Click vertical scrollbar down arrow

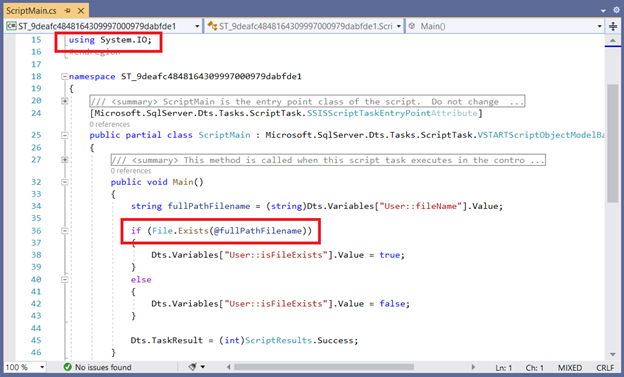pyautogui.click(x=612, y=354)
